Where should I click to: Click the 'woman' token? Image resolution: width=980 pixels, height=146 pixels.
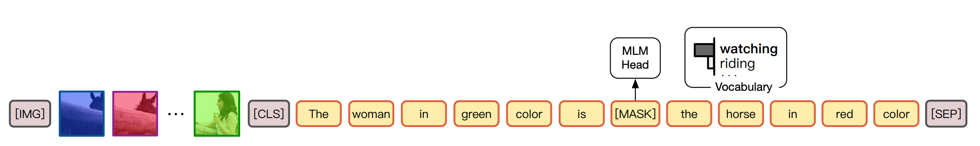371,114
